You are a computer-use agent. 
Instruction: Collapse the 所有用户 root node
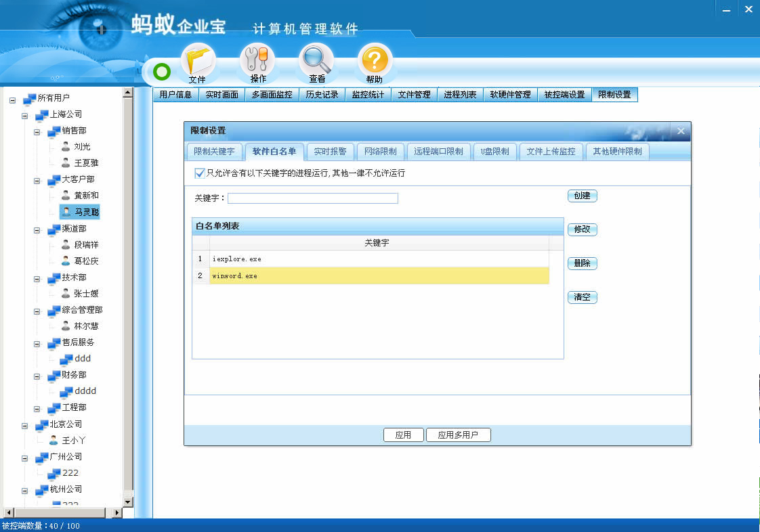tap(13, 99)
